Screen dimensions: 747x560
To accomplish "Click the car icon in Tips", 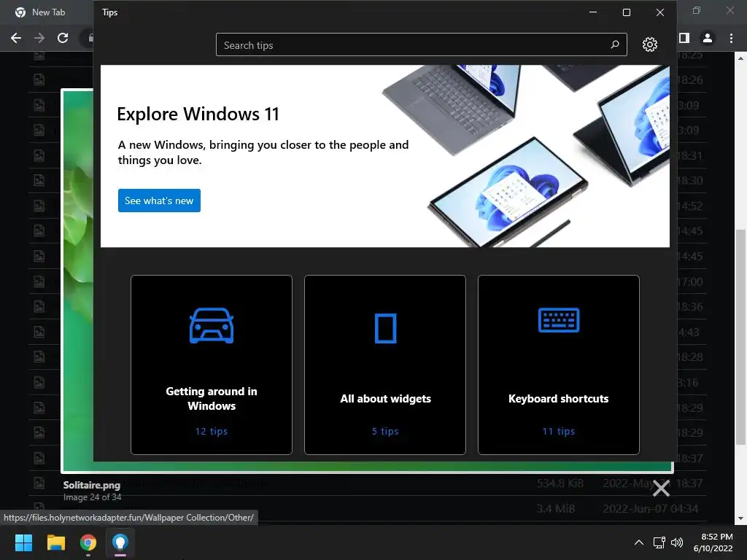I will point(212,326).
